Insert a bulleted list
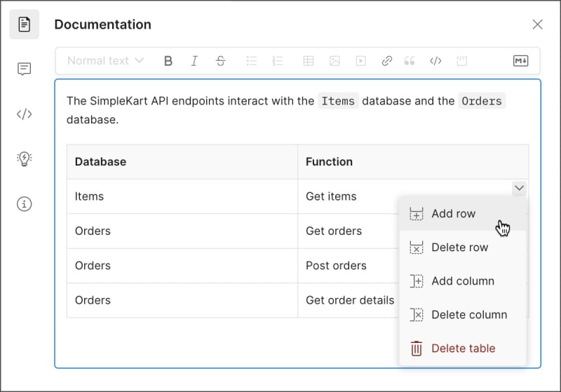Screen dimensions: 561x392 pos(252,61)
